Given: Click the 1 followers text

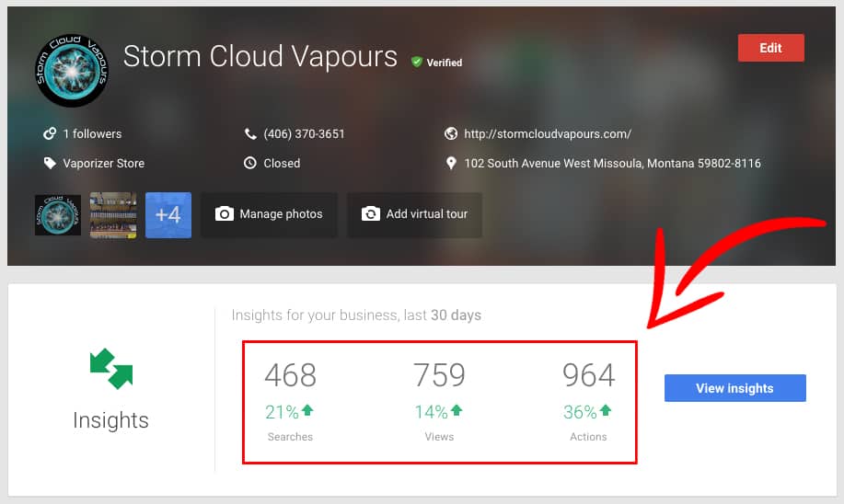Looking at the screenshot, I should [92, 134].
